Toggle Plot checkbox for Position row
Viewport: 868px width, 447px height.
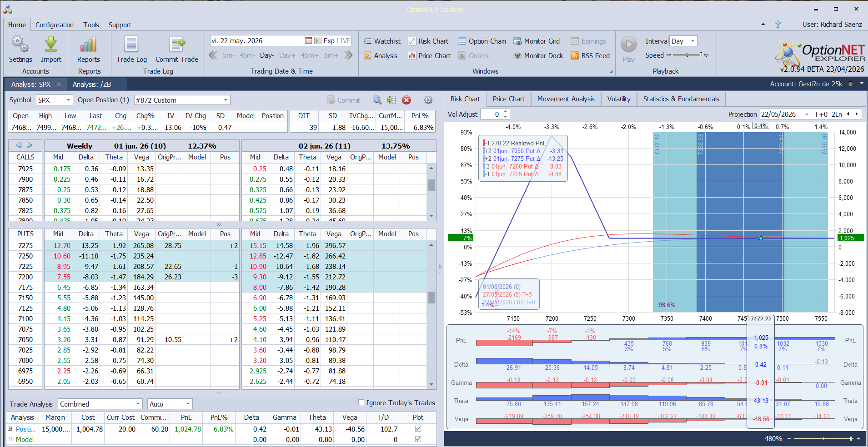[418, 429]
